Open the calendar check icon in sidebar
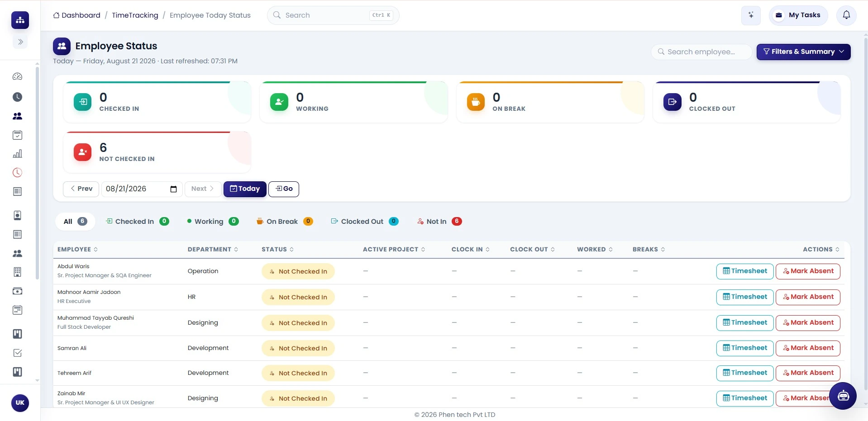Screen dimensions: 868x421 pos(17,135)
